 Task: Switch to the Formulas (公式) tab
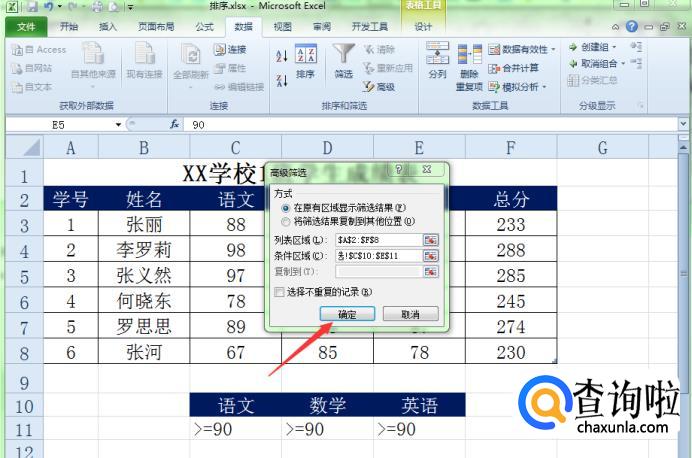point(204,26)
